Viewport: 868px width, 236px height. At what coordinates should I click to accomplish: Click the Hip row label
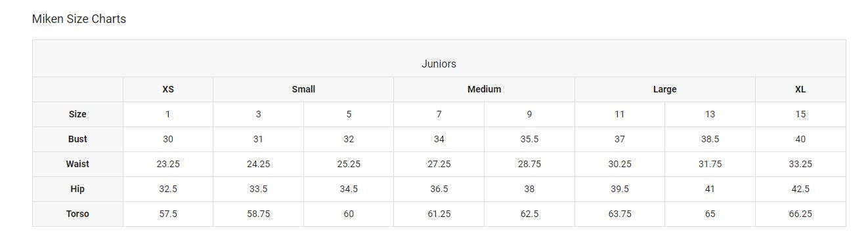77,189
